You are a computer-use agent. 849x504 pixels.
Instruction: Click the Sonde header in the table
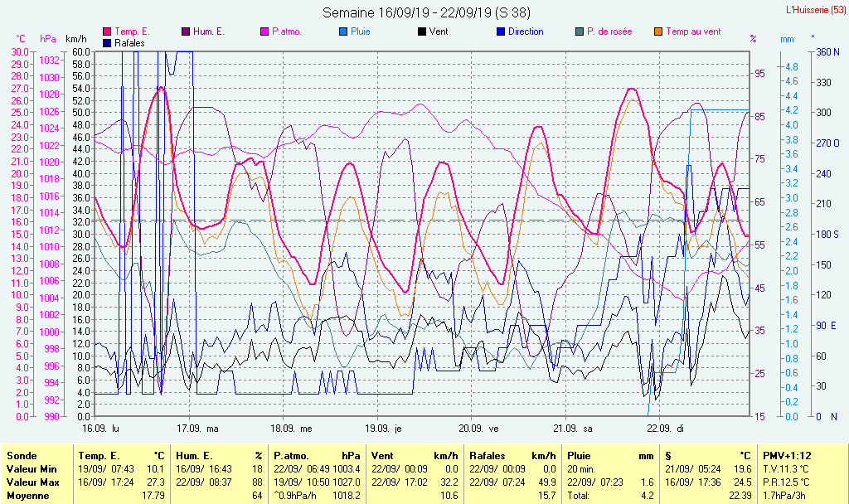coord(22,457)
